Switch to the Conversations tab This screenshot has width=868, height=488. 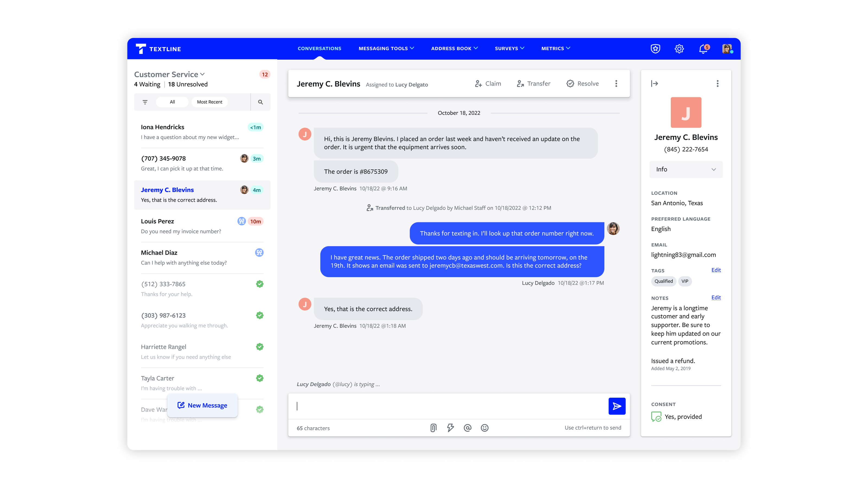[319, 48]
